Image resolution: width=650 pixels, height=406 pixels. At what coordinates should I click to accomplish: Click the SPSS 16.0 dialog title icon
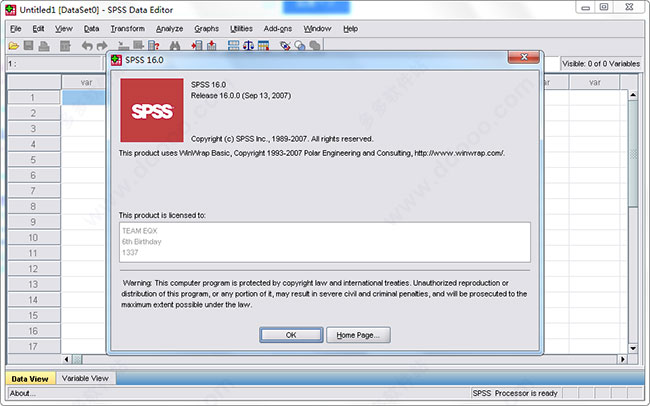(x=116, y=60)
